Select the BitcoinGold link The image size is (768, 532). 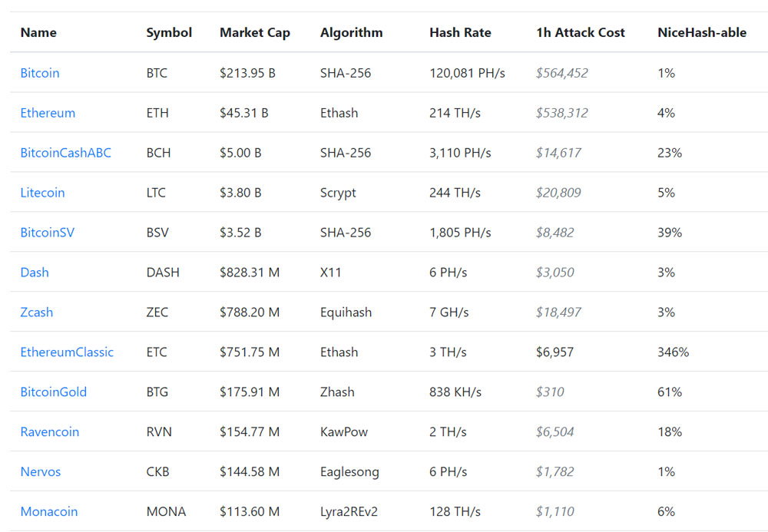(54, 392)
